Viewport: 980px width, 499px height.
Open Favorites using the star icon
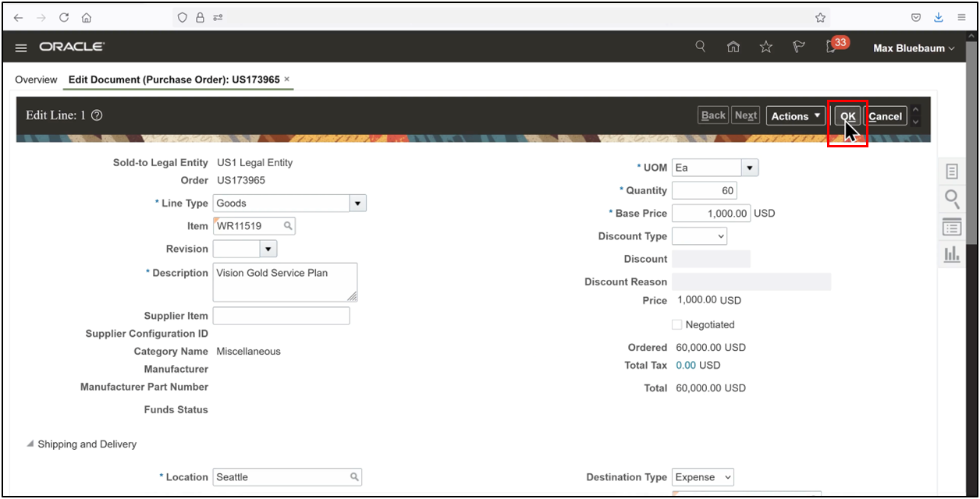tap(765, 47)
